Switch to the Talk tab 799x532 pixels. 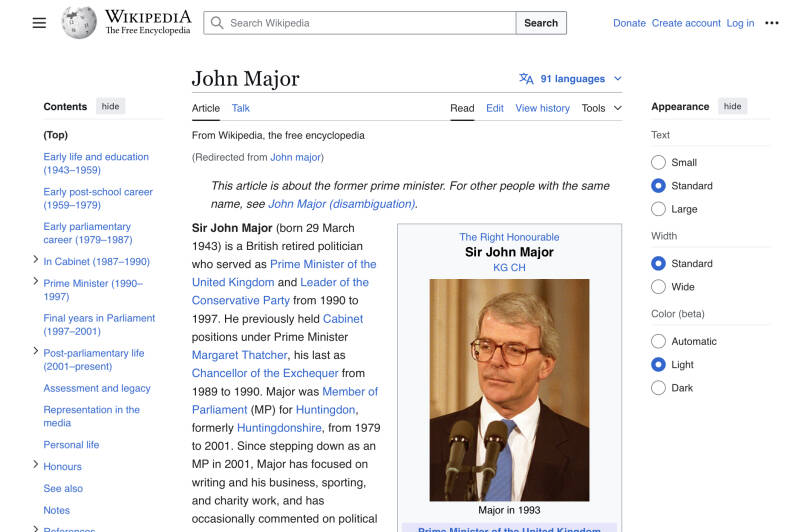pyautogui.click(x=241, y=108)
